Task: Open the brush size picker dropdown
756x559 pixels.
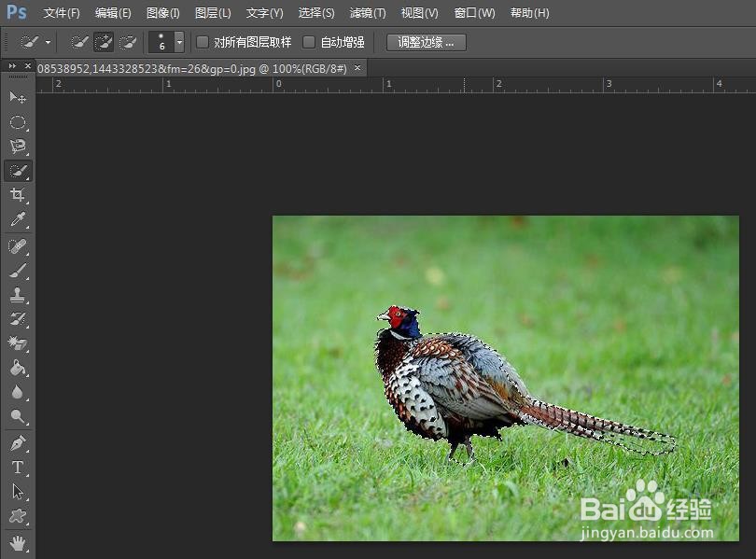Action: point(179,42)
